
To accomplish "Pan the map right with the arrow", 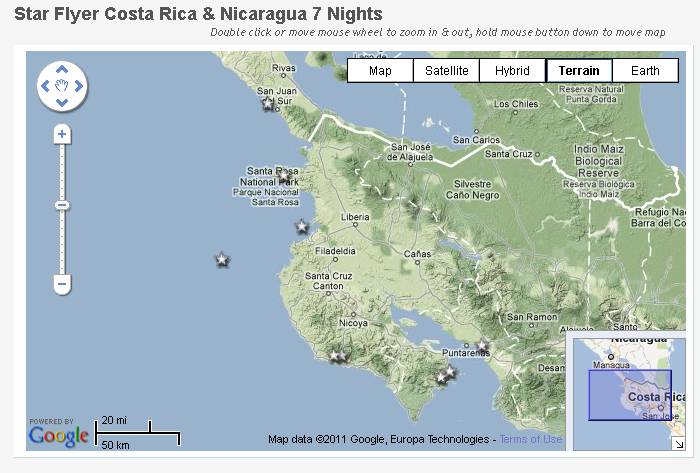I will pos(79,87).
